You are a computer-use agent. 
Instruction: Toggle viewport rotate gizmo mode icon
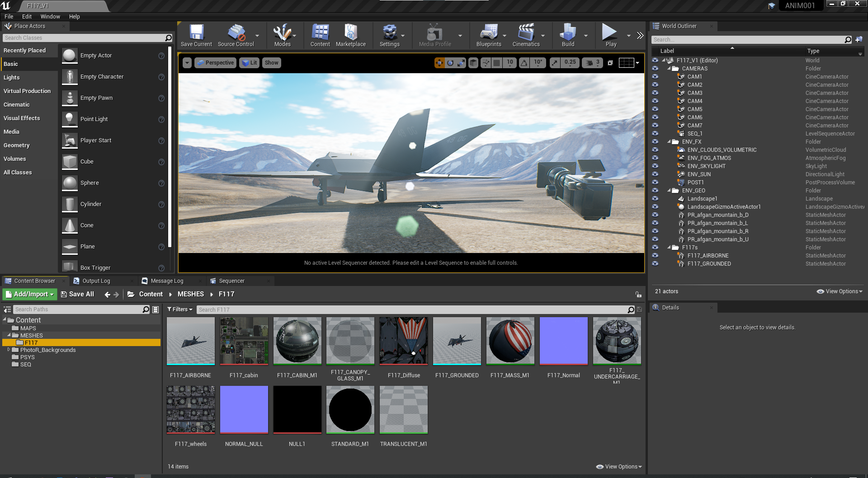pos(450,63)
